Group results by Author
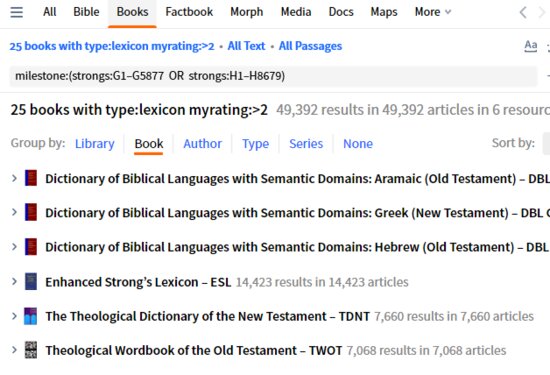This screenshot has height=375, width=550. coord(202,143)
